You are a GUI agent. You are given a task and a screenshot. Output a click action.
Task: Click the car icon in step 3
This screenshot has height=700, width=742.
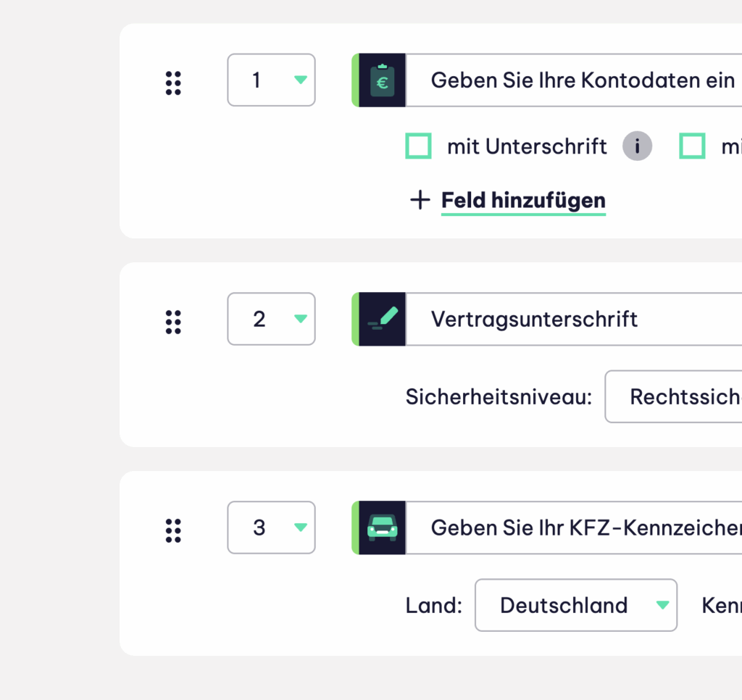tap(383, 528)
